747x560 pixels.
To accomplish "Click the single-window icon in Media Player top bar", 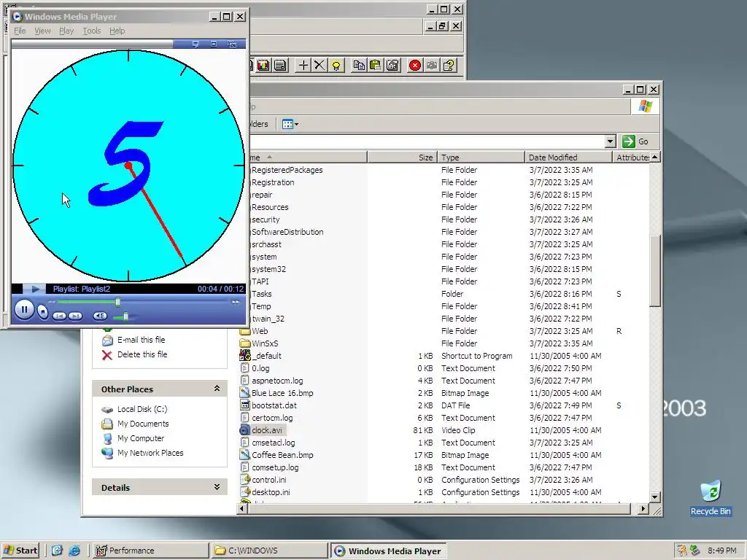I will point(214,44).
